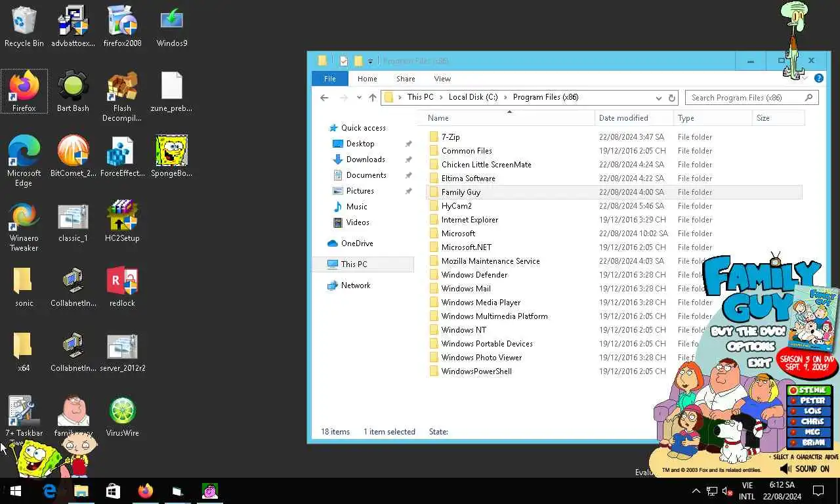Open Winaero Tweaker desktop shortcut

click(x=24, y=226)
